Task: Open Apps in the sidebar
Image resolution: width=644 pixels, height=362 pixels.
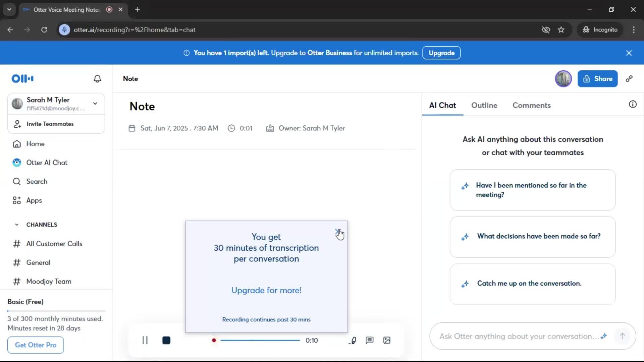Action: pyautogui.click(x=34, y=200)
